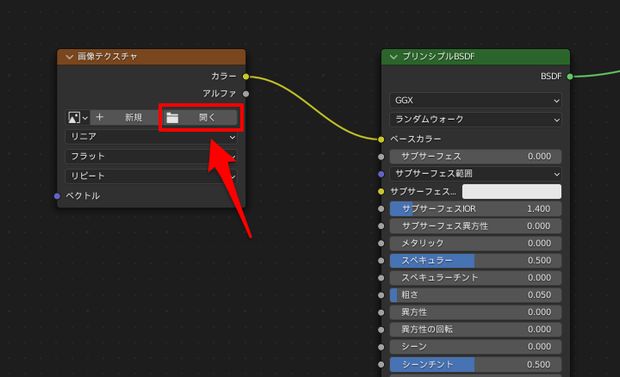
Task: Click the plus icon on the 新規 button
Action: [99, 117]
